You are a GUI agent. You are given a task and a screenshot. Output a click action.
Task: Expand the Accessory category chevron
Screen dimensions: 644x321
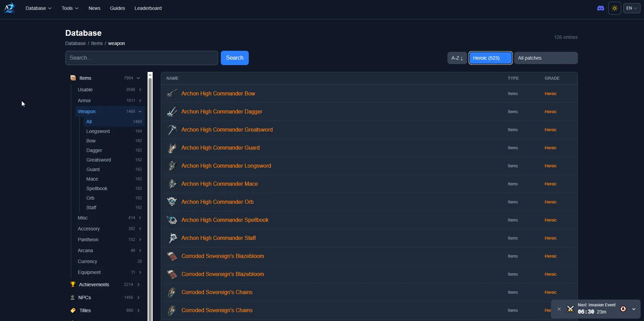click(x=140, y=229)
